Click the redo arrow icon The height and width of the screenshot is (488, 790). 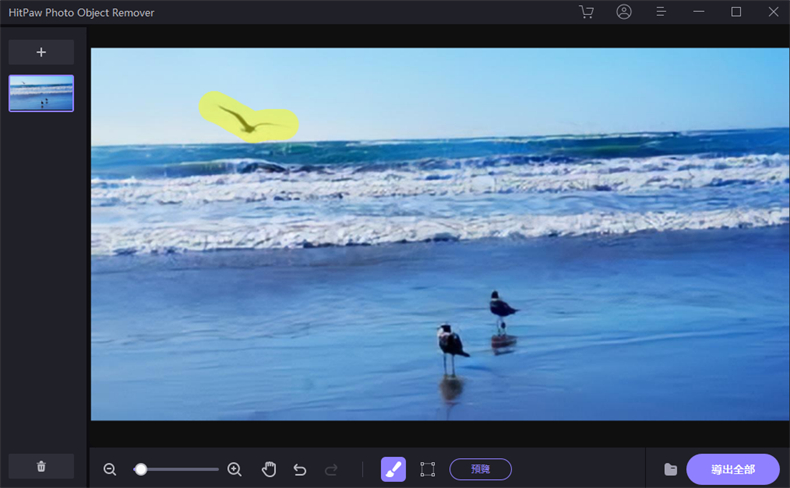(x=332, y=469)
